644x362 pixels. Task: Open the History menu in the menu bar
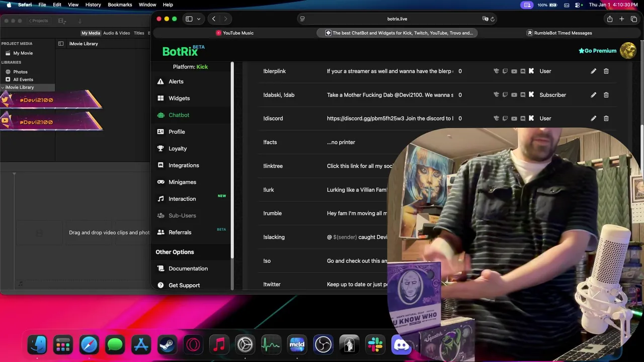click(93, 5)
